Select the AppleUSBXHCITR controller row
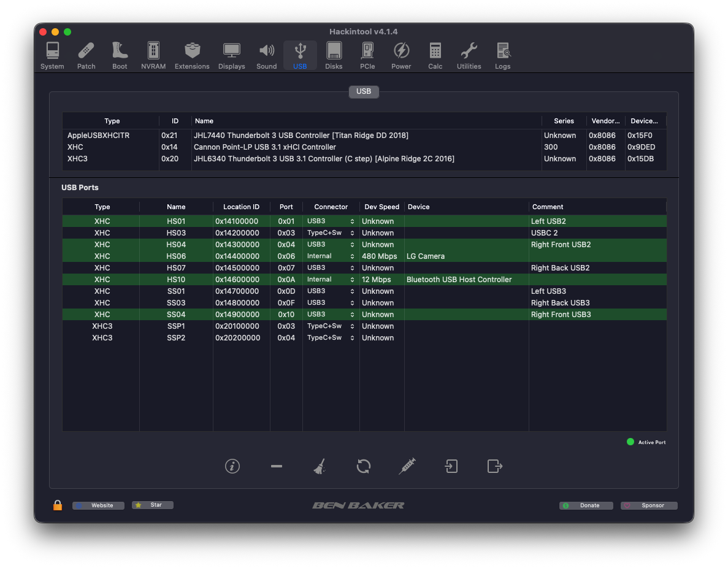The image size is (728, 568). [364, 135]
